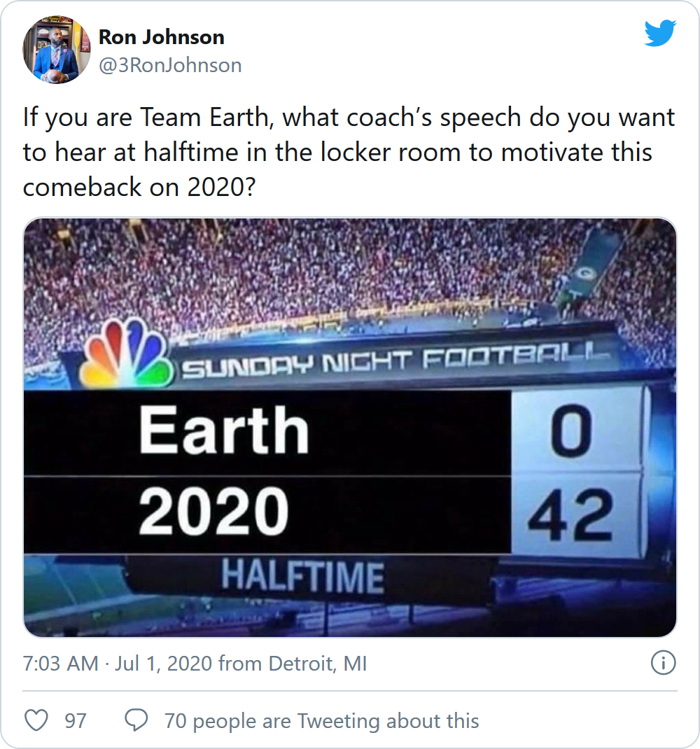Click the 2020 team name on the scoreboard
The height and width of the screenshot is (749, 700).
213,511
